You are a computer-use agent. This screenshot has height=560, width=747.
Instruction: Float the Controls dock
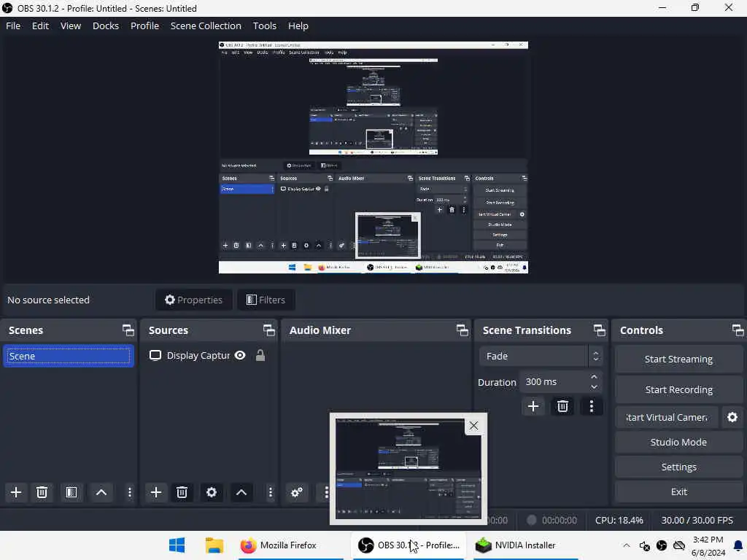738,330
